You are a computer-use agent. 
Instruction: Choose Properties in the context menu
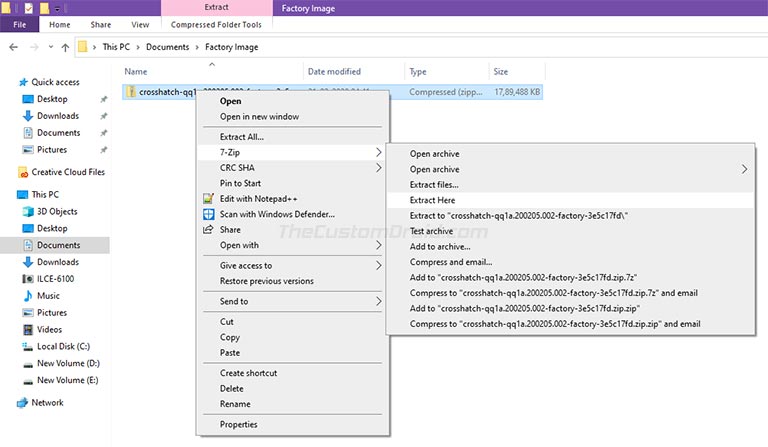(x=239, y=424)
